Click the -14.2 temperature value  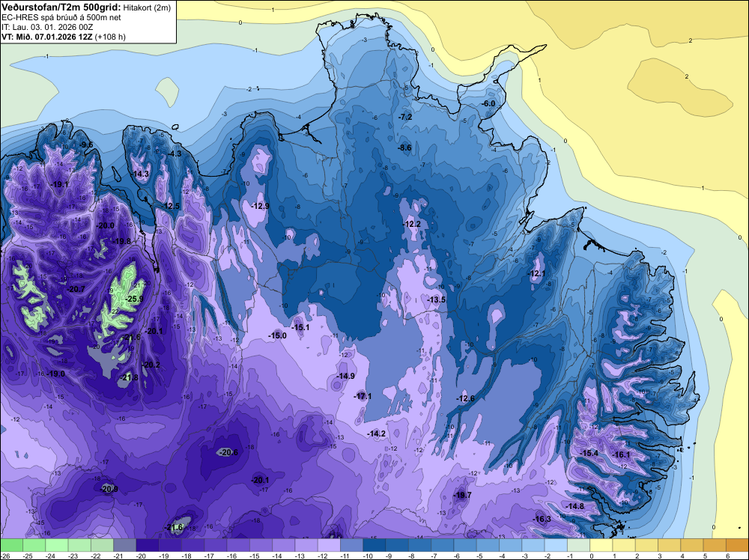pyautogui.click(x=377, y=433)
